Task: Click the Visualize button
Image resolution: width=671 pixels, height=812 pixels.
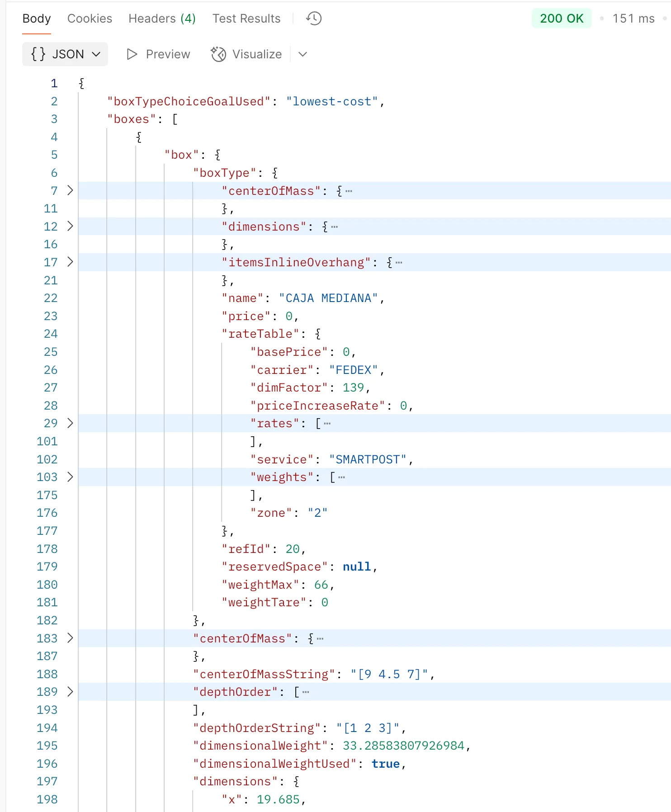Action: pyautogui.click(x=246, y=54)
